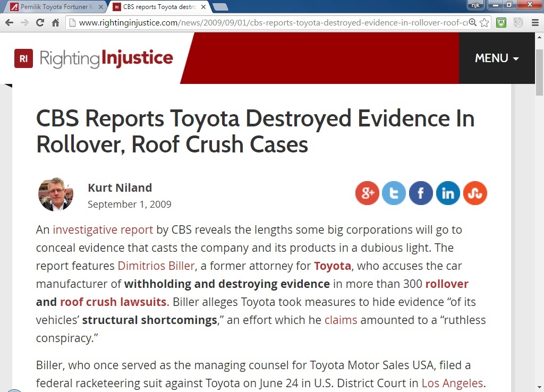Close the Pemilik Toyota Fortuner tab
This screenshot has height=392, width=544.
tap(100, 6)
